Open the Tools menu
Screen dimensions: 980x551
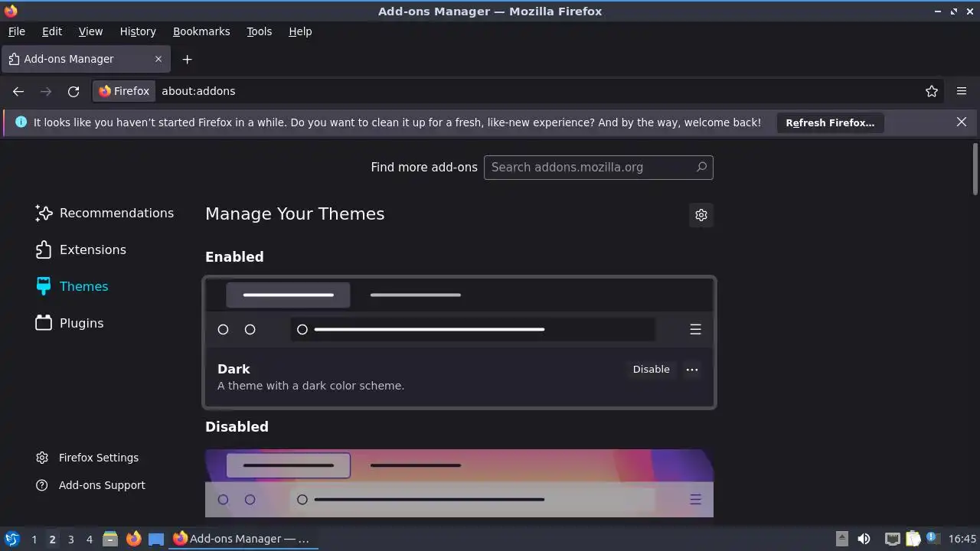point(259,31)
